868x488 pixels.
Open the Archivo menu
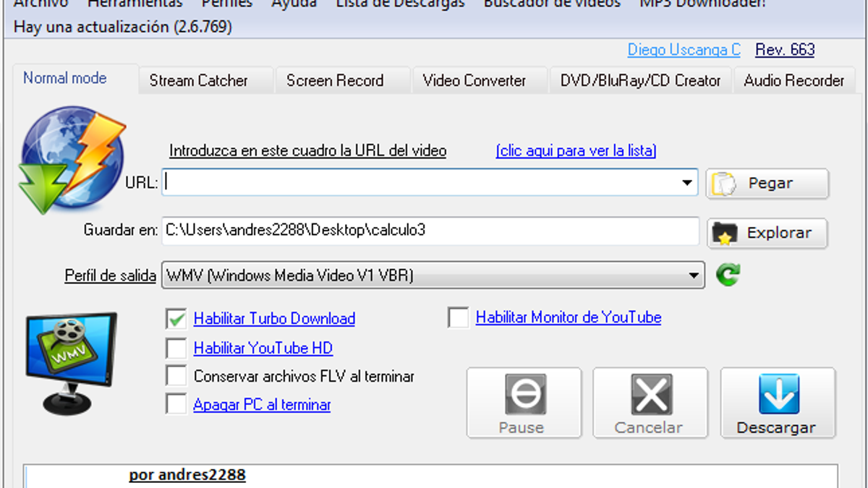[41, 3]
